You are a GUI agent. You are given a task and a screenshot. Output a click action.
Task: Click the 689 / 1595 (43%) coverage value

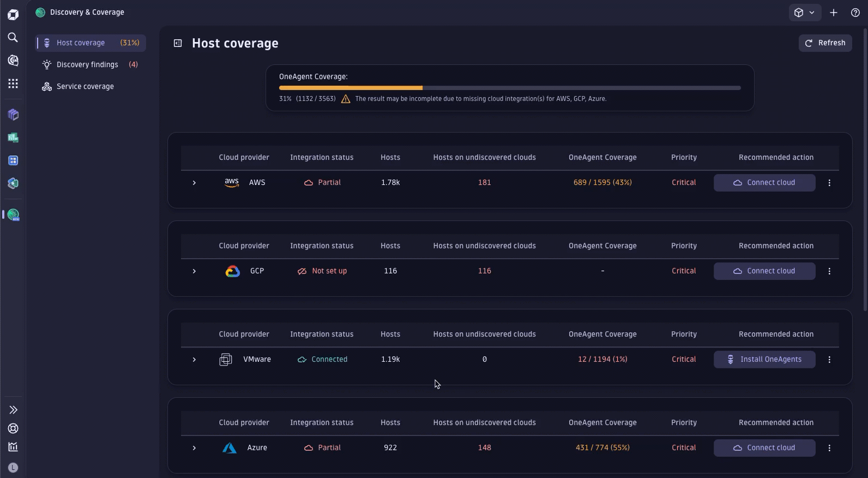[602, 183]
